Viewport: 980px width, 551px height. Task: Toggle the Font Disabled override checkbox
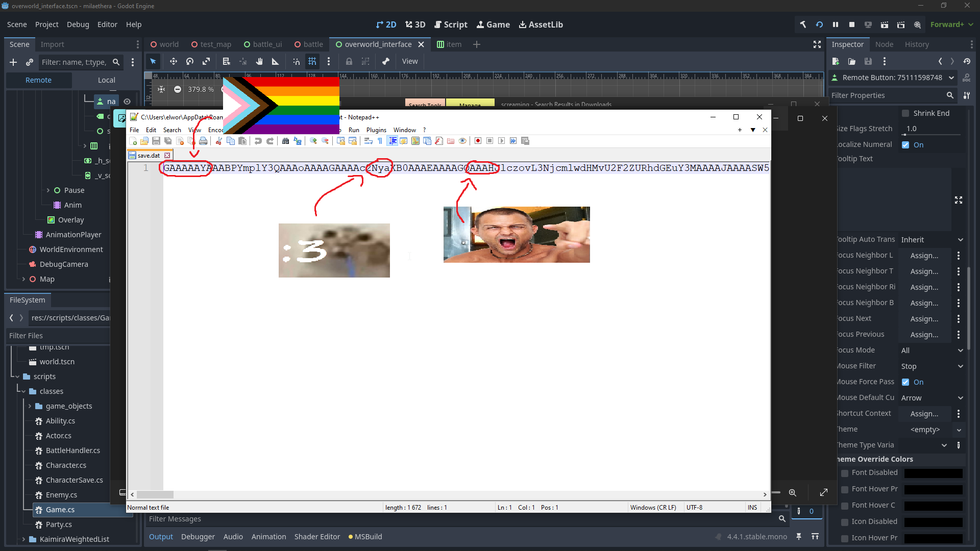[x=845, y=473]
